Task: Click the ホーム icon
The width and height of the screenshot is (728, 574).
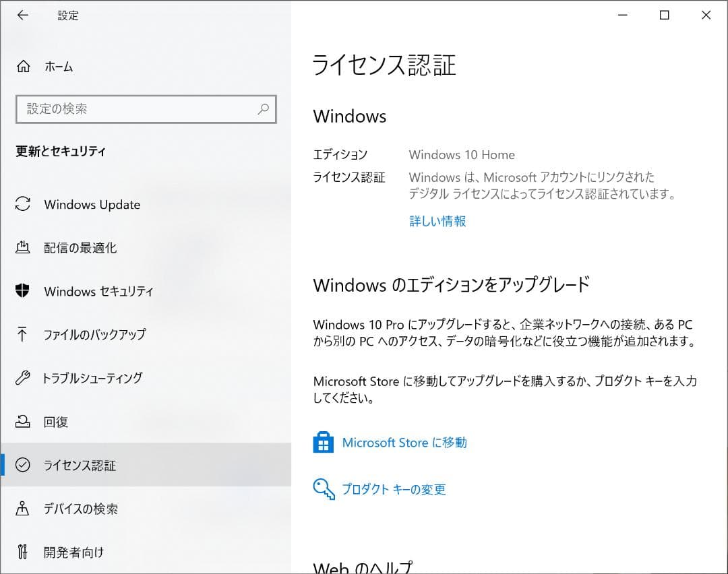Action: (x=23, y=67)
